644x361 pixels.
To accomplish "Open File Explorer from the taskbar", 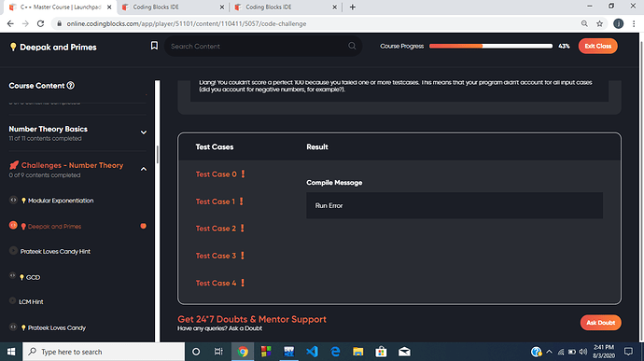I will point(357,352).
